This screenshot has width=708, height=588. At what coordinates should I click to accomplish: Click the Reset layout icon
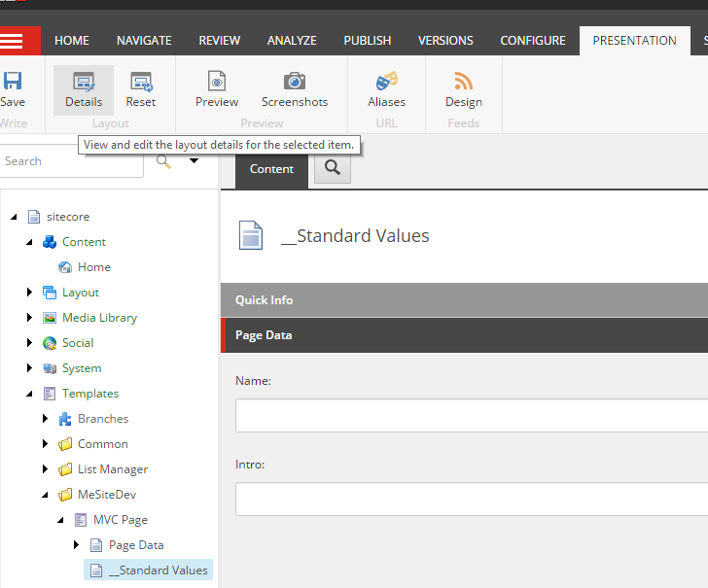point(141,83)
